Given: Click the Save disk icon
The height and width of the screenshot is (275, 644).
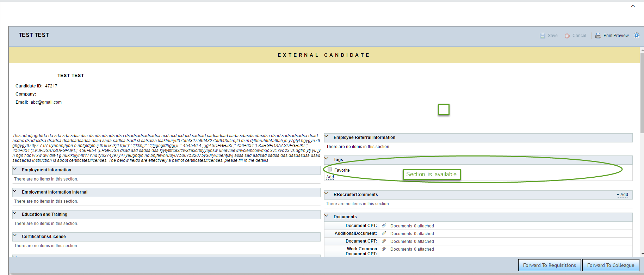Looking at the screenshot, I should click(543, 36).
